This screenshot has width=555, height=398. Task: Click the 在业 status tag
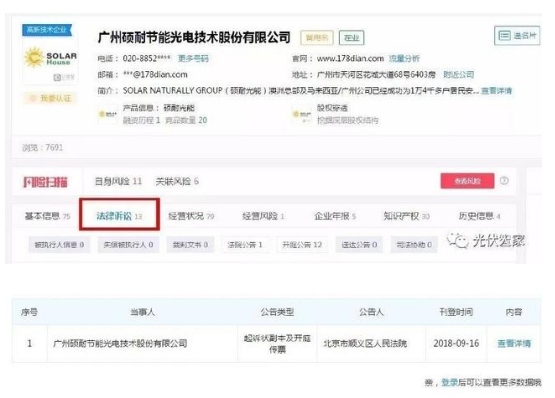pyautogui.click(x=351, y=38)
